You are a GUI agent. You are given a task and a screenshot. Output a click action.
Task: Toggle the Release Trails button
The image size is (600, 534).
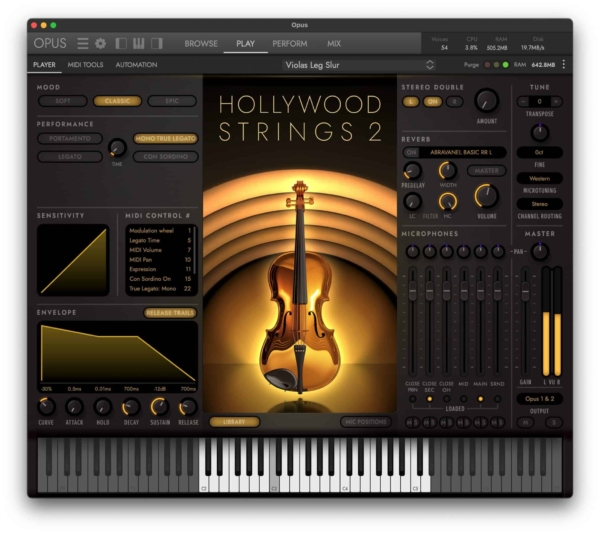(x=170, y=313)
